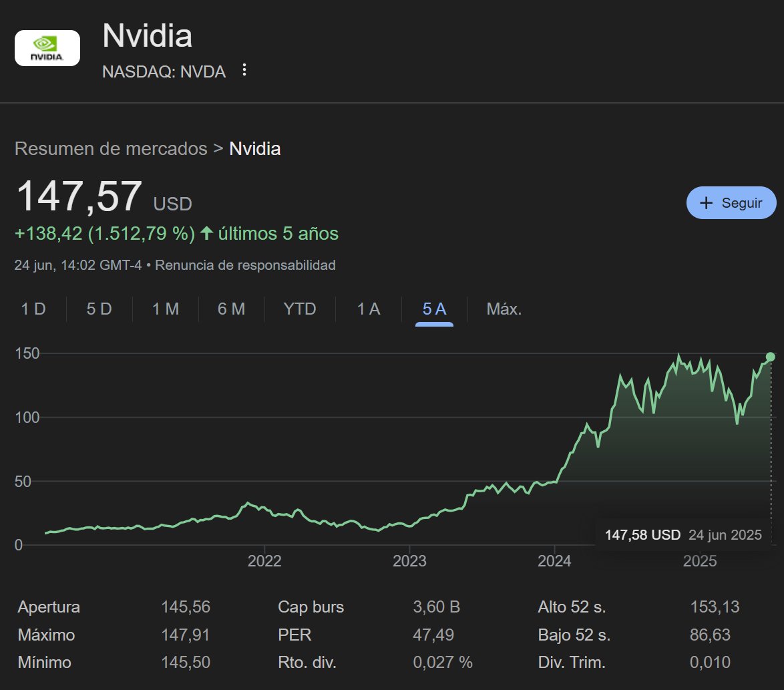This screenshot has height=690, width=784.
Task: Click the Apertura value 145,56
Action: pos(186,607)
